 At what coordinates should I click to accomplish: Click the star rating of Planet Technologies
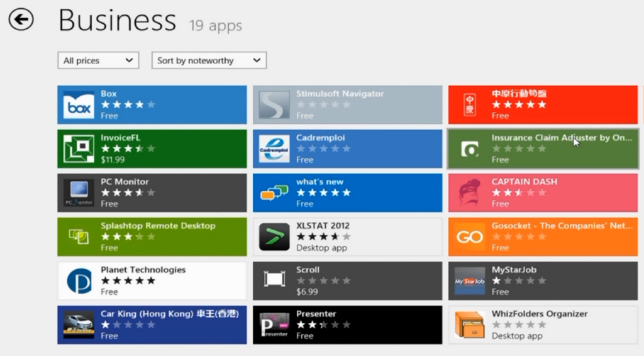128,281
